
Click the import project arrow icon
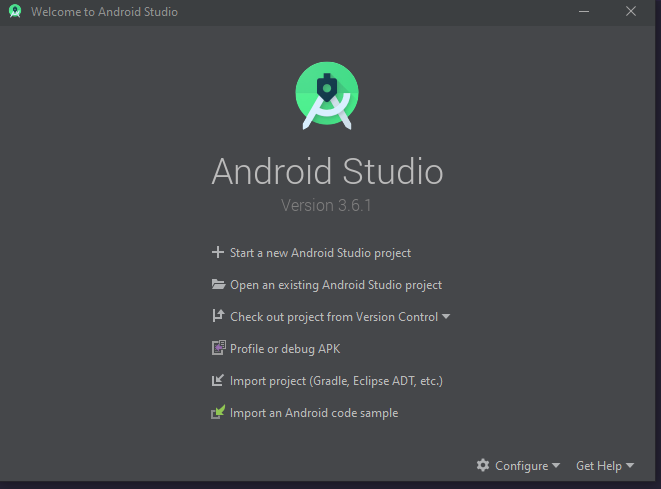(x=218, y=380)
